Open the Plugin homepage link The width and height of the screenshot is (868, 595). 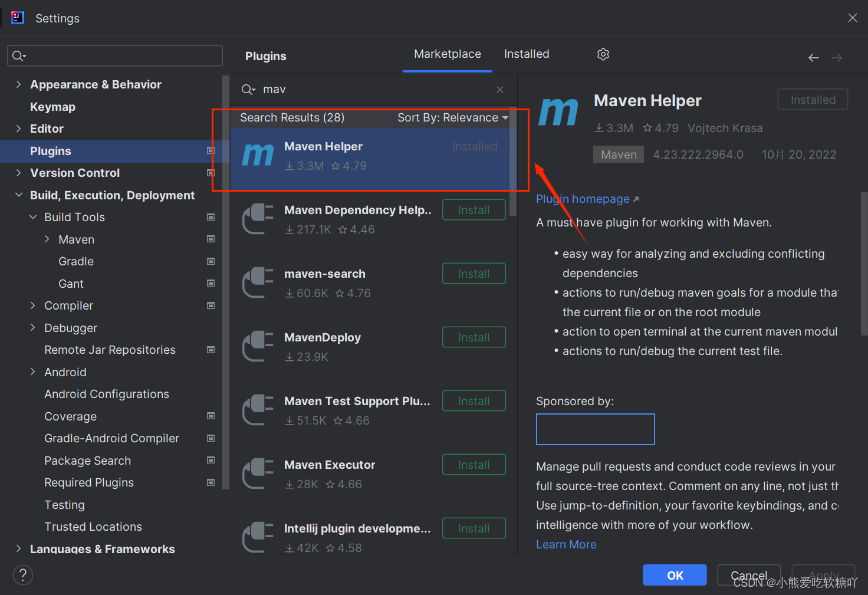[x=587, y=199]
